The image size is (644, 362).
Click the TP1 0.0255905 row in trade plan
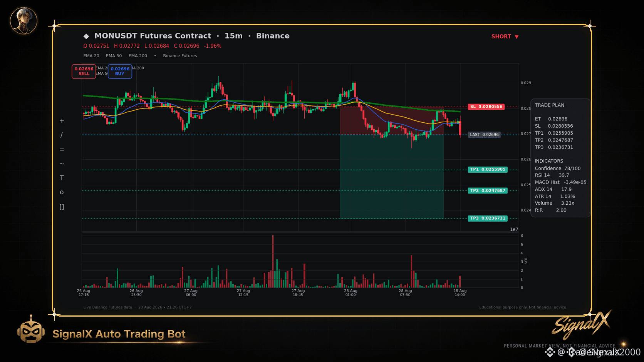coord(553,133)
